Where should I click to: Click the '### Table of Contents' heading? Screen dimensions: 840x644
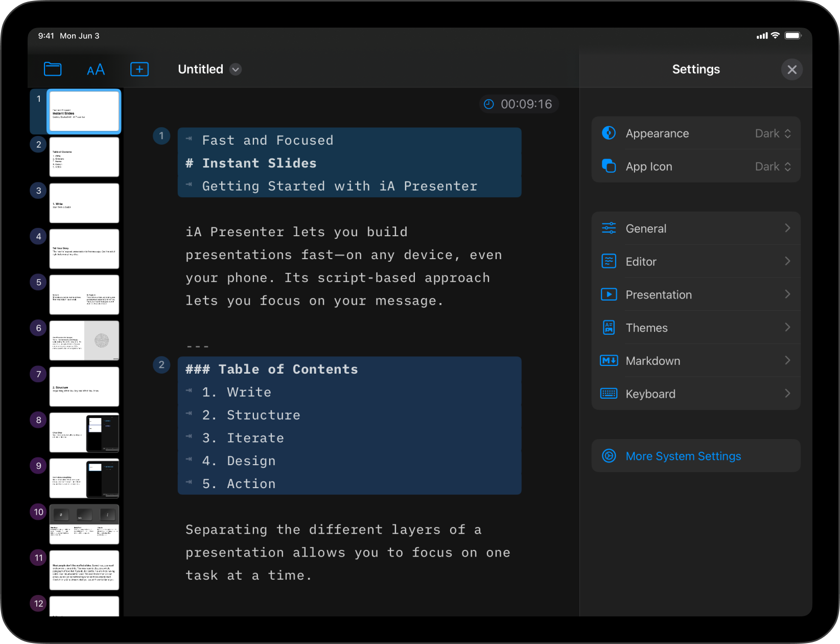click(272, 369)
